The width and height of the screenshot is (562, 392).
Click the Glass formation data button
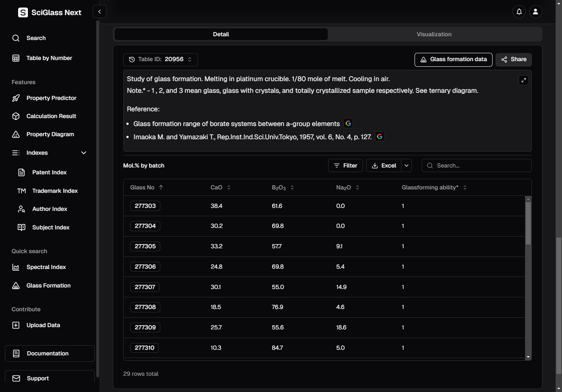click(x=453, y=60)
